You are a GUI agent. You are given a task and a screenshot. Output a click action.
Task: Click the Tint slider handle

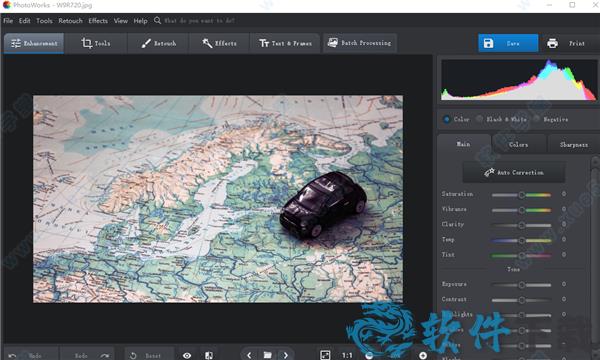click(522, 255)
